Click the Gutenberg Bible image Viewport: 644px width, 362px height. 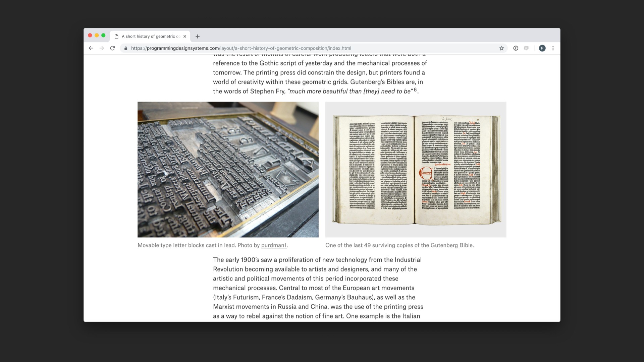pos(416,170)
